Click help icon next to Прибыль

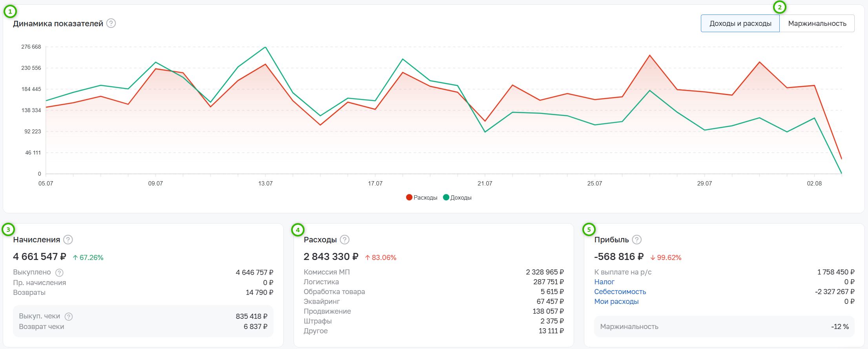[x=637, y=240]
